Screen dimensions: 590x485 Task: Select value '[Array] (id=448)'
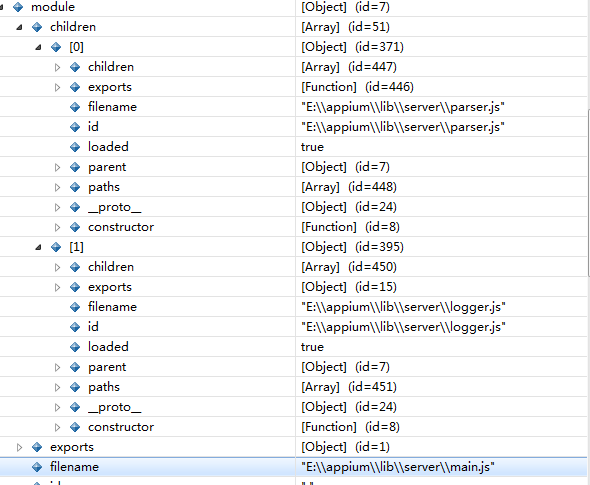pyautogui.click(x=349, y=187)
